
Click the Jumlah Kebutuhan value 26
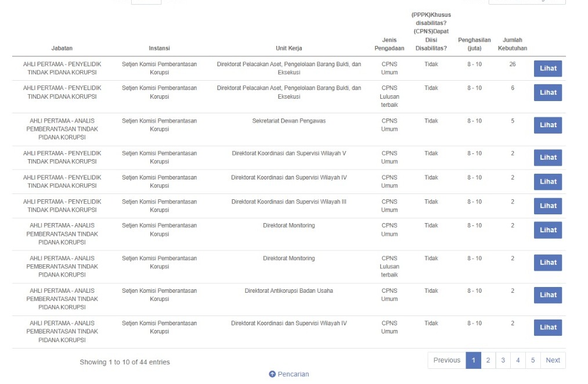point(512,64)
